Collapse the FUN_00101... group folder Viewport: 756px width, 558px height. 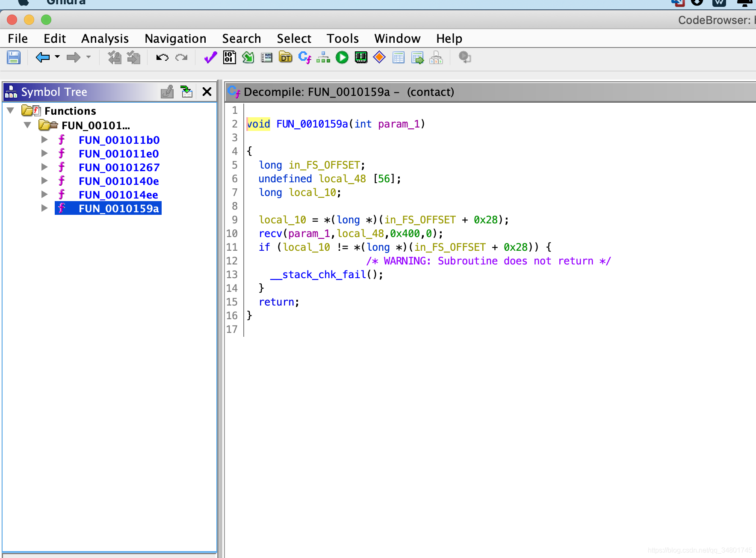tap(27, 125)
